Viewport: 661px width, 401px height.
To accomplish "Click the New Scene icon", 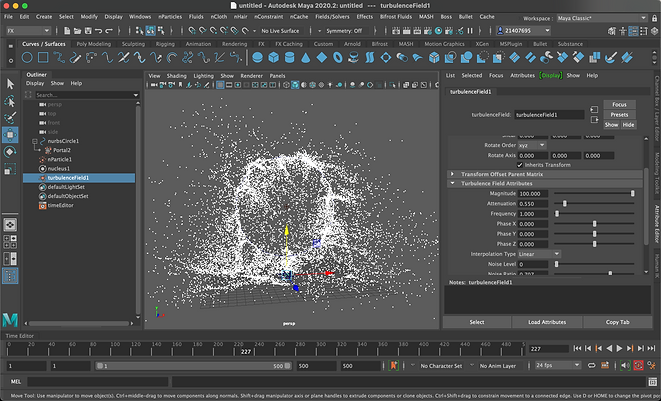I will tap(67, 31).
